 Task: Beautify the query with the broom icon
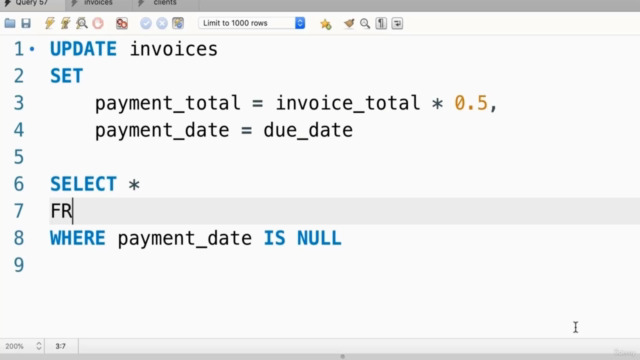(x=349, y=23)
